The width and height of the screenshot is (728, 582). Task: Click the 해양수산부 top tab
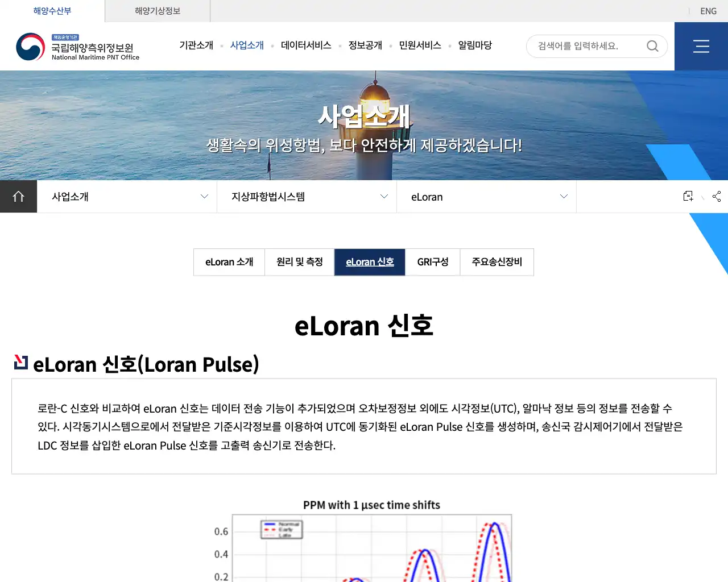pos(52,11)
